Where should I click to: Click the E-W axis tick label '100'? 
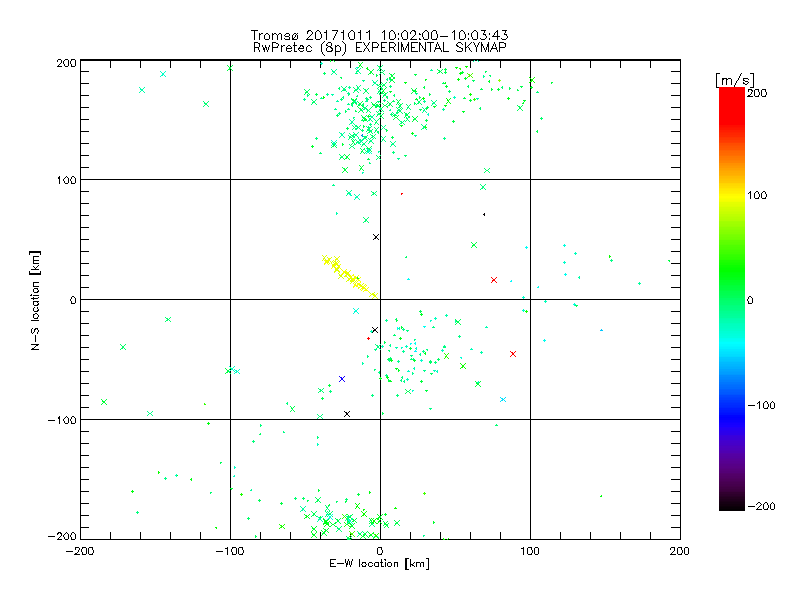(530, 551)
